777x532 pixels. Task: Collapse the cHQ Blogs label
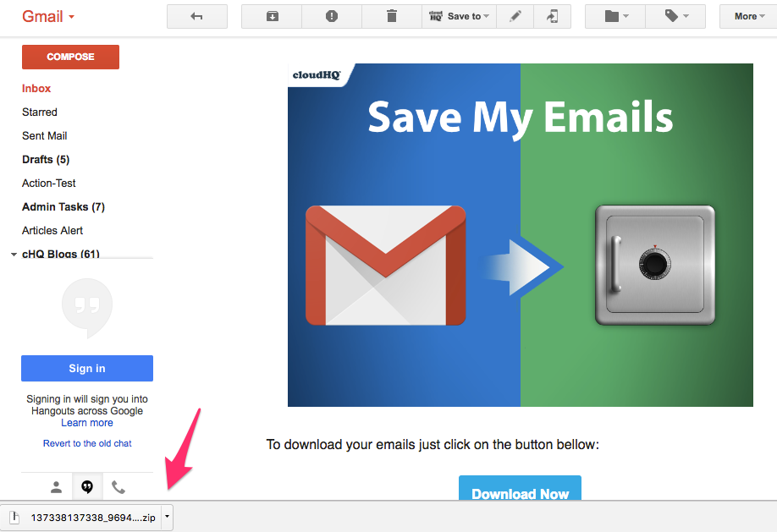click(13, 254)
